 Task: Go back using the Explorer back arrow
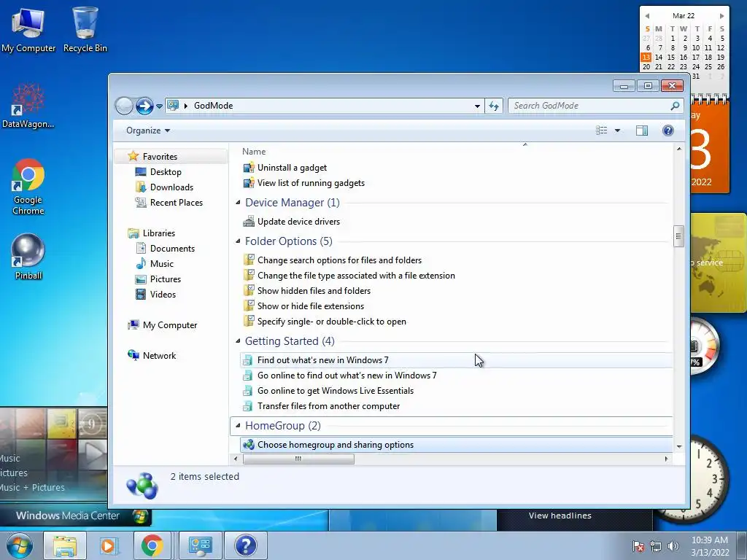click(124, 106)
